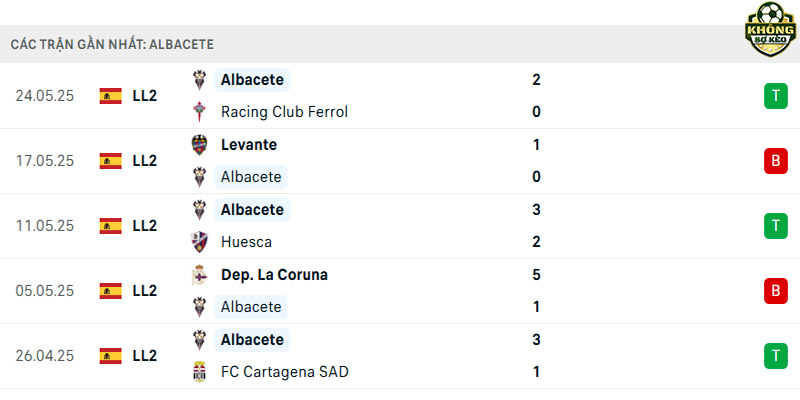Click the Không Sợ Kèo logo
Image resolution: width=800 pixels, height=400 pixels.
pyautogui.click(x=770, y=29)
